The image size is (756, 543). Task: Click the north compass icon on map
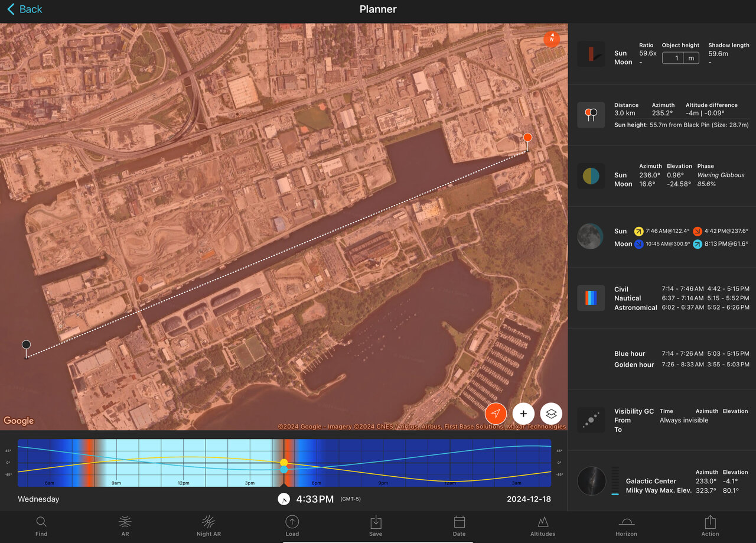pyautogui.click(x=551, y=39)
